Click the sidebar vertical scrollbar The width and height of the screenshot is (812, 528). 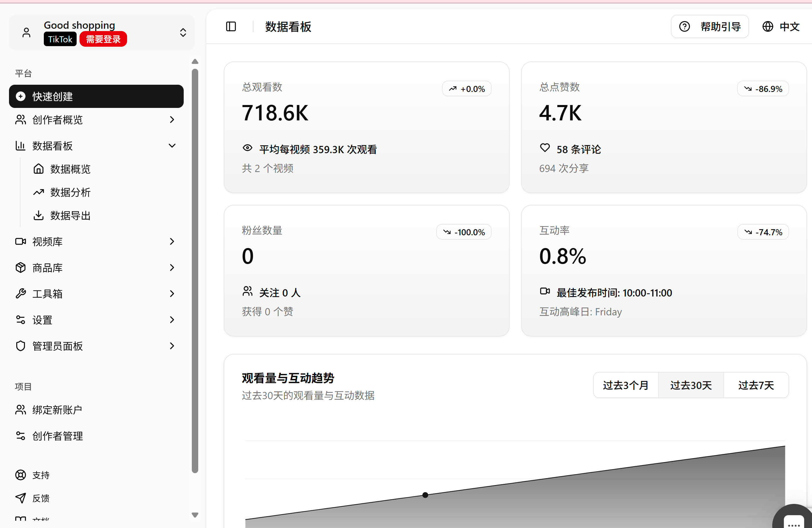pyautogui.click(x=195, y=270)
